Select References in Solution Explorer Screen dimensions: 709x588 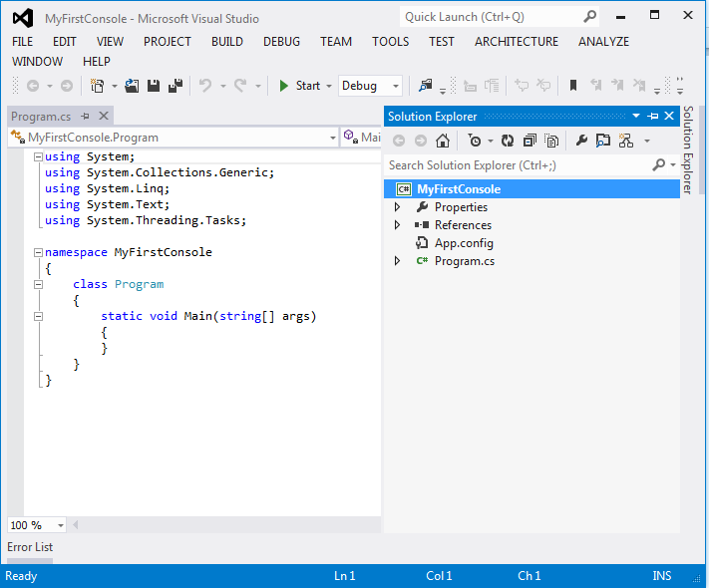463,225
